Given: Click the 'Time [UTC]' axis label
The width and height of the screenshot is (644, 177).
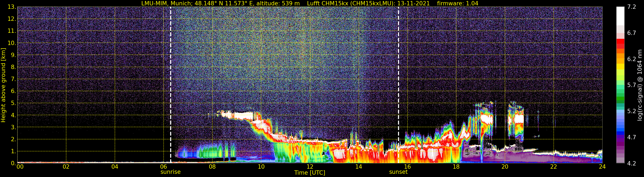Looking at the screenshot, I should (310, 173).
